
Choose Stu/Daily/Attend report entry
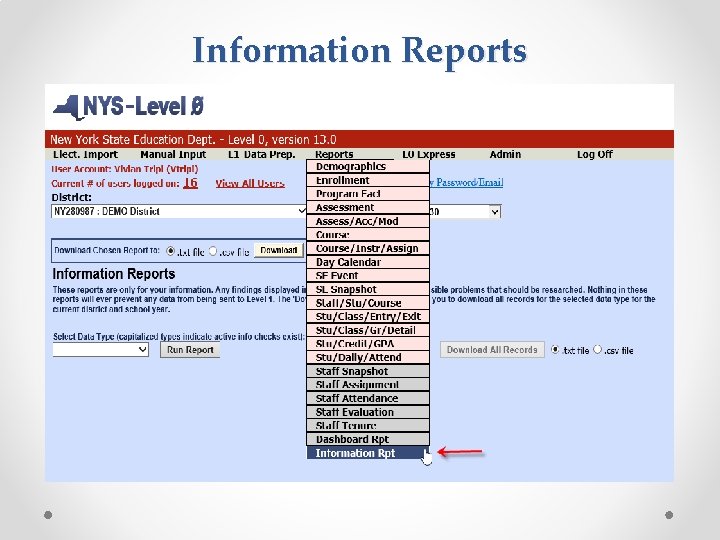tap(368, 357)
